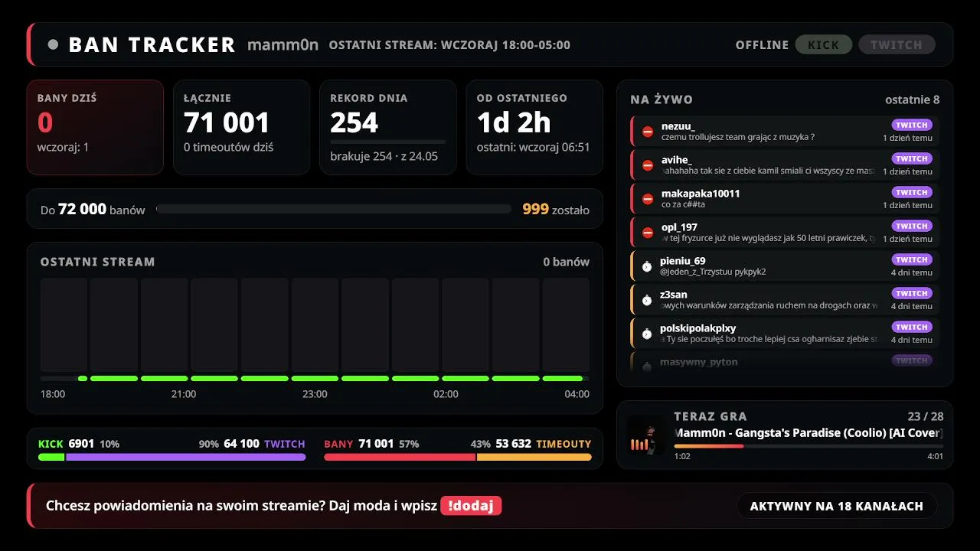Click 'ostatni: wczoraj 06:51' text
The image size is (980, 551).
pyautogui.click(x=533, y=147)
